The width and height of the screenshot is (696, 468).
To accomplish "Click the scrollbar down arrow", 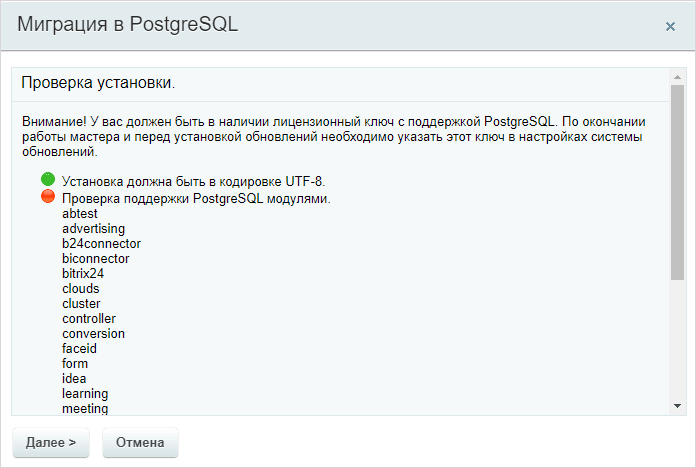I will pyautogui.click(x=677, y=406).
